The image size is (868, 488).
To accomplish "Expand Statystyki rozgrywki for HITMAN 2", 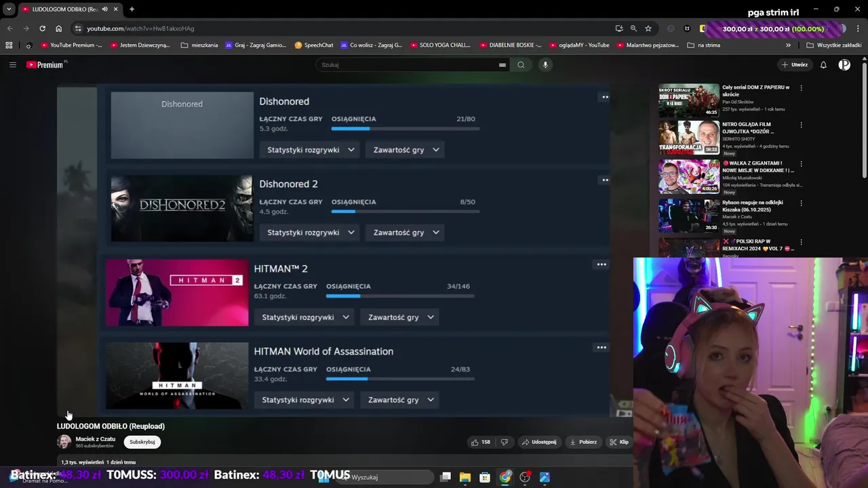I will [x=305, y=317].
